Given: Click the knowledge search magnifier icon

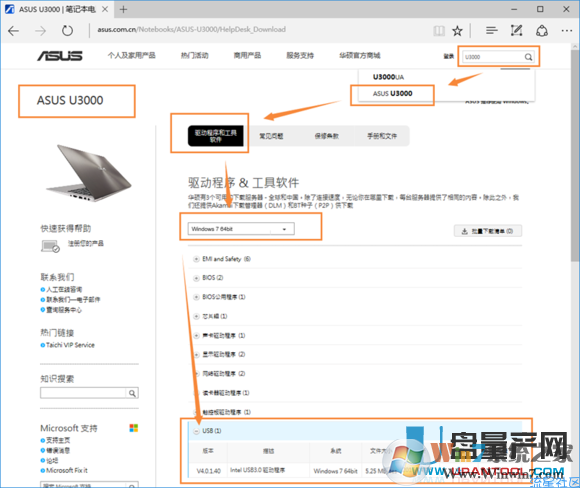Looking at the screenshot, I should point(132,393).
